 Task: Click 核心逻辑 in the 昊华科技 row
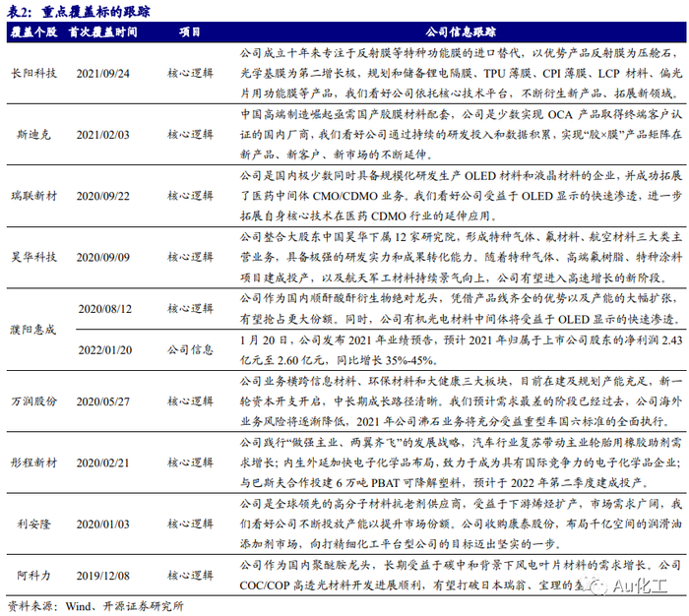click(x=190, y=257)
